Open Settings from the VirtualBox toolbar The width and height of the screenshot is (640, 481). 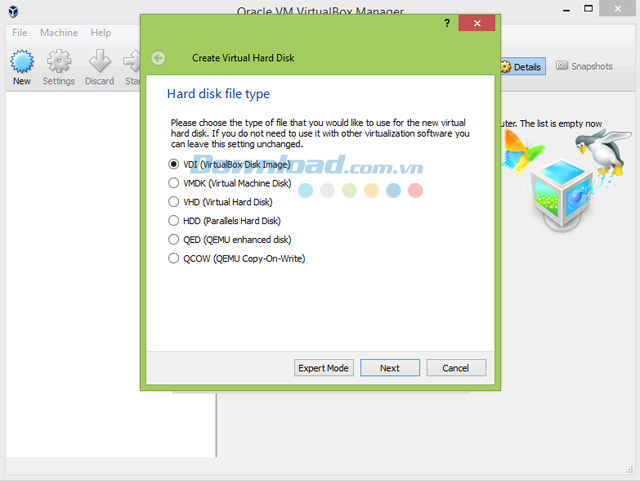[59, 67]
